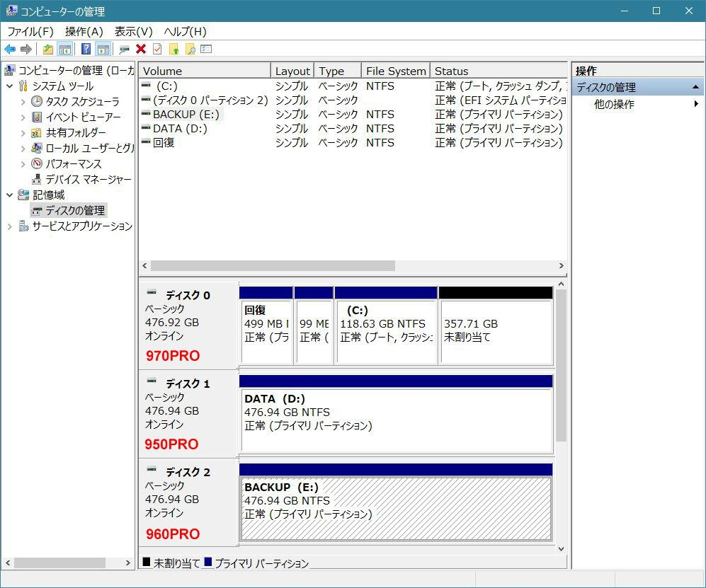Viewport: 706px width, 588px height.
Task: Click the Up one level folder icon
Action: point(47,49)
